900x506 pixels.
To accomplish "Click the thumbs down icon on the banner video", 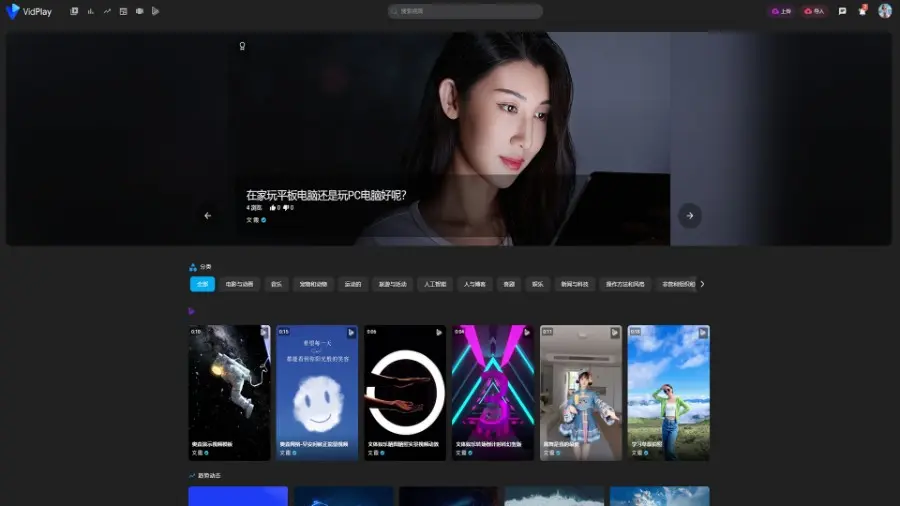I will tap(286, 207).
